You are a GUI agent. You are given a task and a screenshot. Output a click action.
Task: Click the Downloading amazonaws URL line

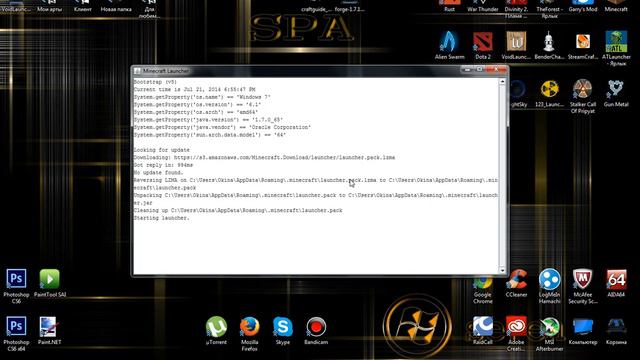tap(264, 158)
